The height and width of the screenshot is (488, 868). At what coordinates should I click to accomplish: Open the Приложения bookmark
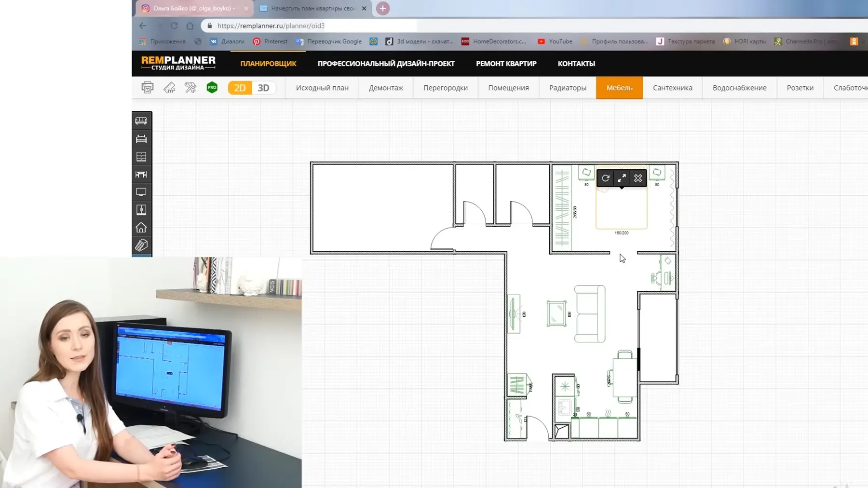pos(163,41)
